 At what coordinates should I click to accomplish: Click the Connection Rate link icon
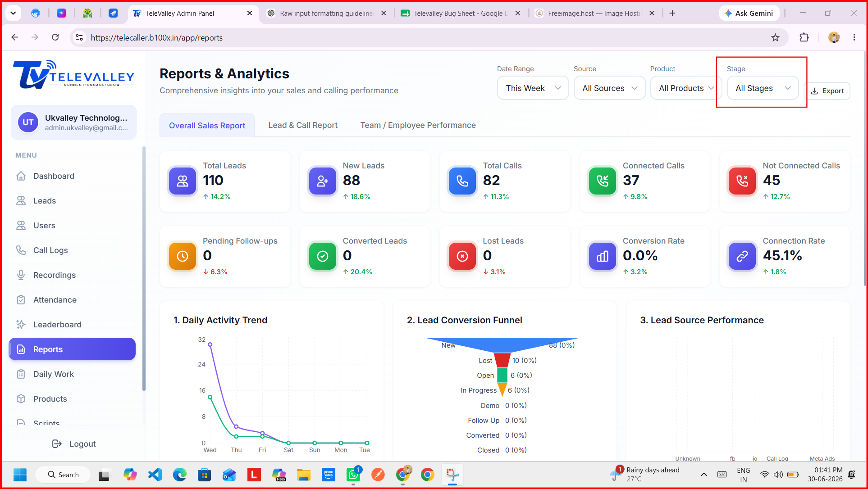pos(742,256)
